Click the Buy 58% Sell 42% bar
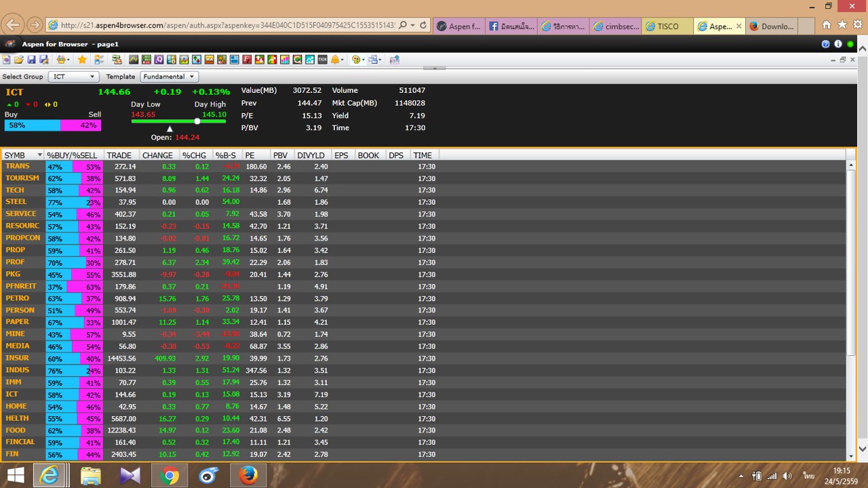The height and width of the screenshot is (488, 868). (52, 125)
